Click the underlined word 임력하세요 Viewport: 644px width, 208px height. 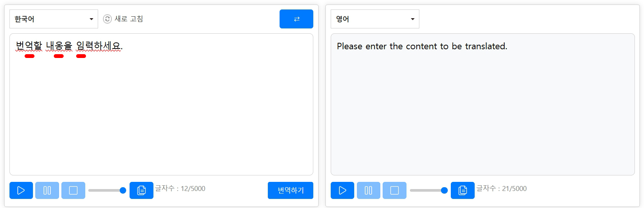click(x=98, y=46)
